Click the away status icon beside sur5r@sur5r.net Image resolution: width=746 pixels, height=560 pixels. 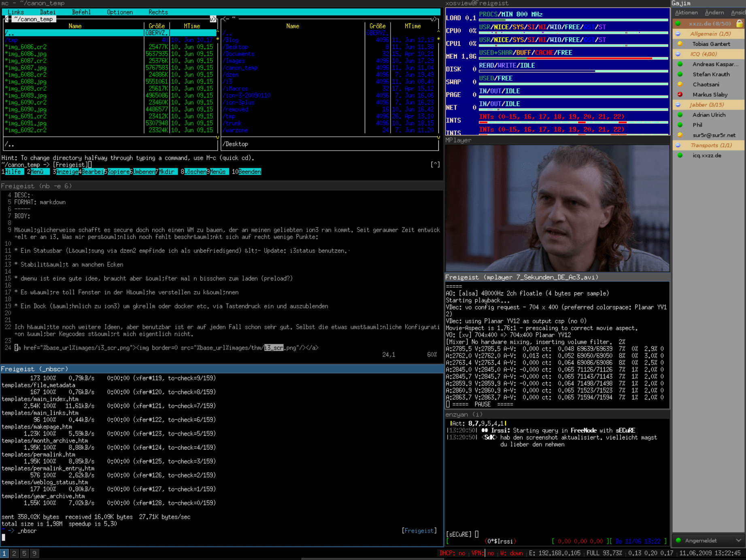[x=680, y=135]
